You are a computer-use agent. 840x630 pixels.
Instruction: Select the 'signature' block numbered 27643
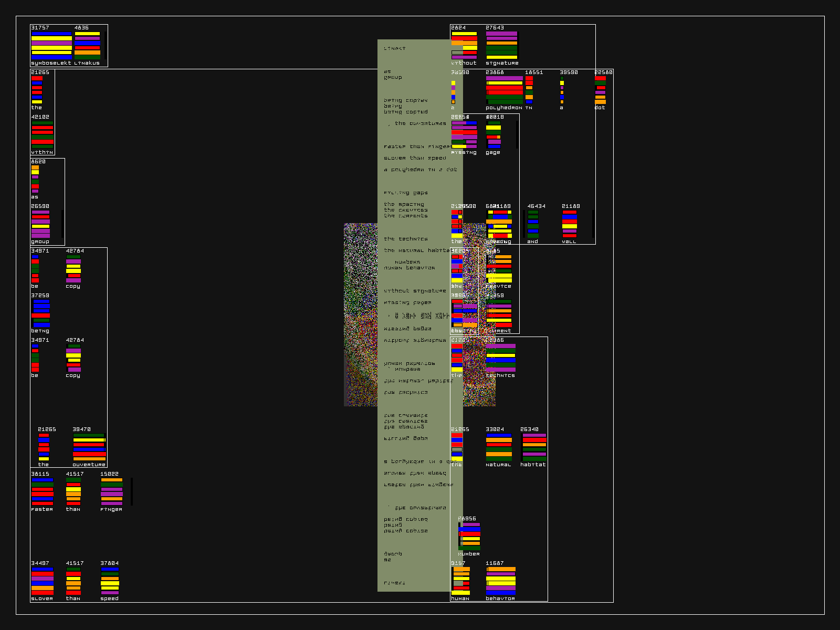[501, 46]
